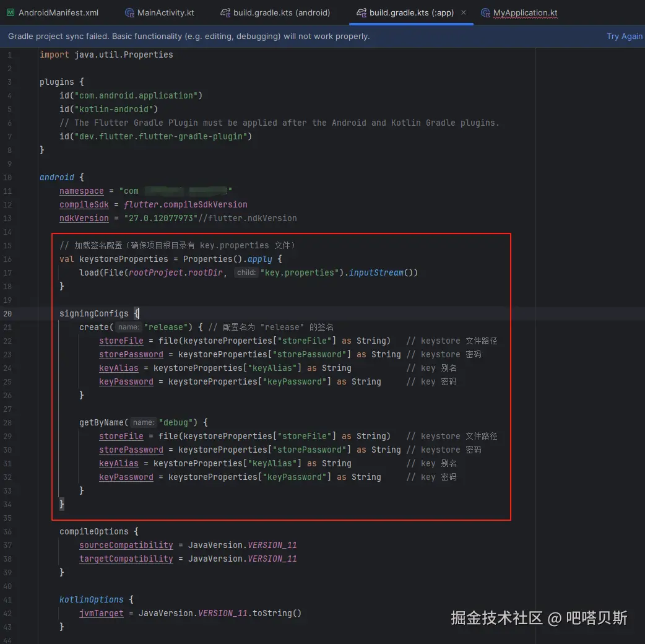Switch to the AndroidManifest.xml tab

(53, 13)
